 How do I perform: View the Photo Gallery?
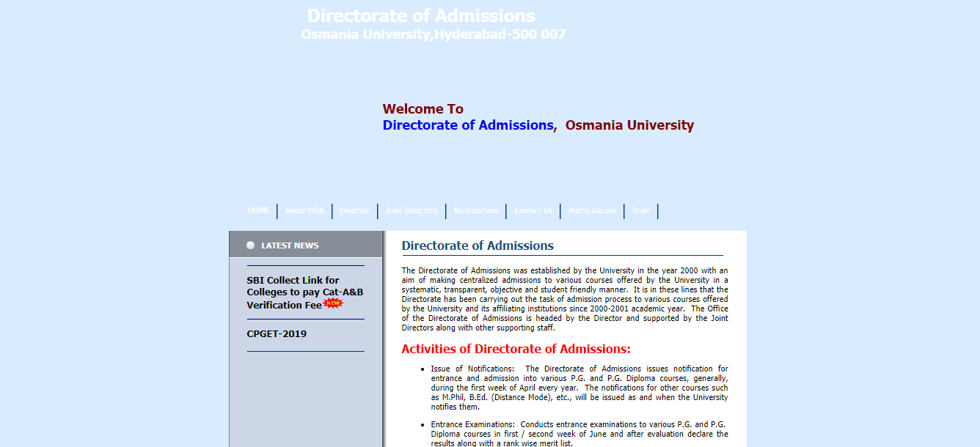click(592, 210)
